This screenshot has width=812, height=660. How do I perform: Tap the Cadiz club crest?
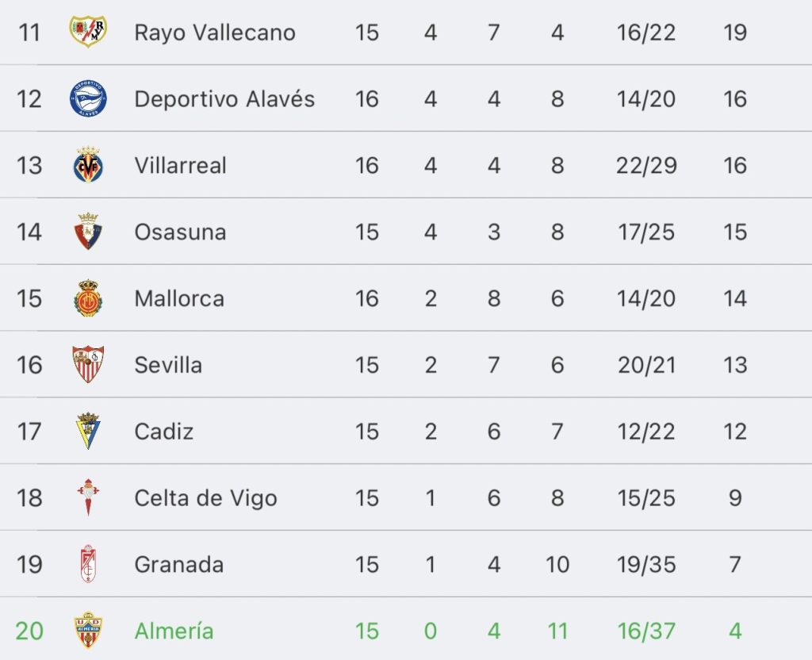coord(88,431)
